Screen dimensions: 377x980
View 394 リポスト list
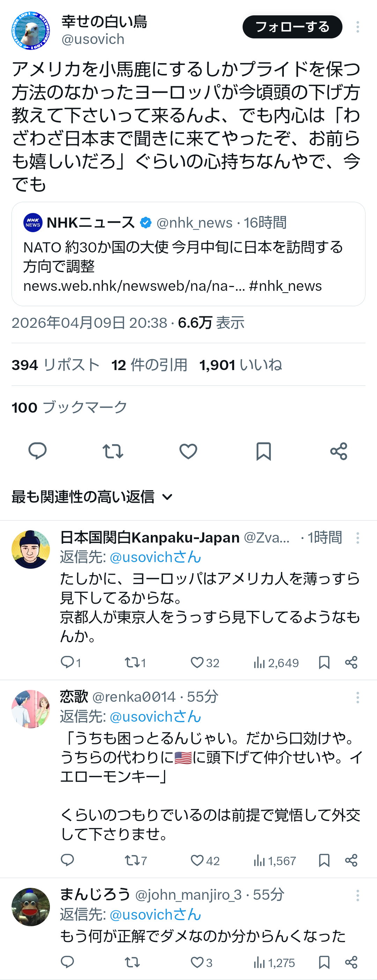tap(56, 365)
